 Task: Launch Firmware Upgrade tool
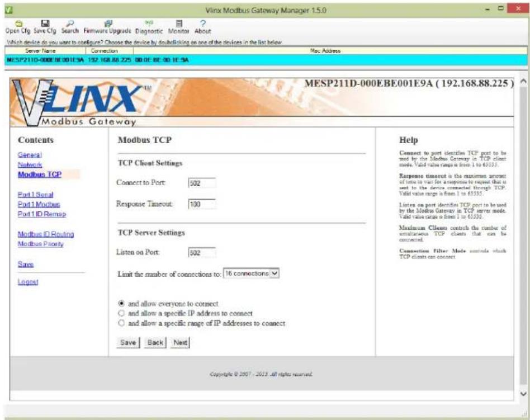tap(107, 27)
